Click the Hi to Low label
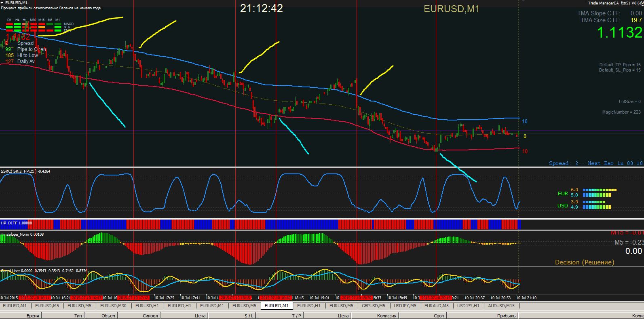This screenshot has height=319, width=644. pos(27,55)
